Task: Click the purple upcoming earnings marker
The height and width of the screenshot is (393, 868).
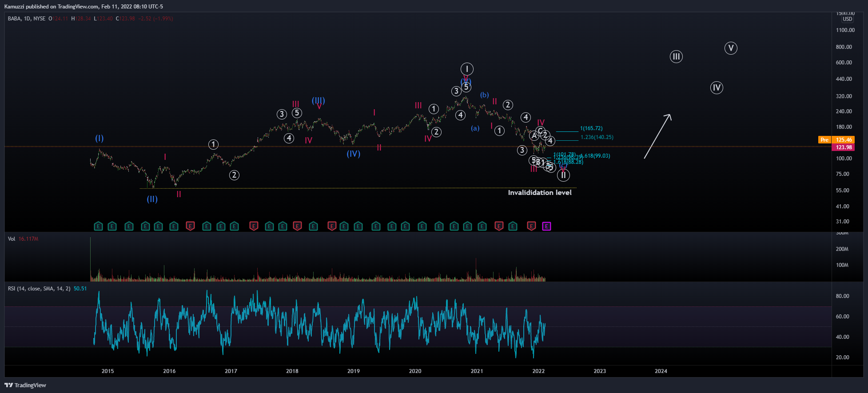Action: [546, 226]
